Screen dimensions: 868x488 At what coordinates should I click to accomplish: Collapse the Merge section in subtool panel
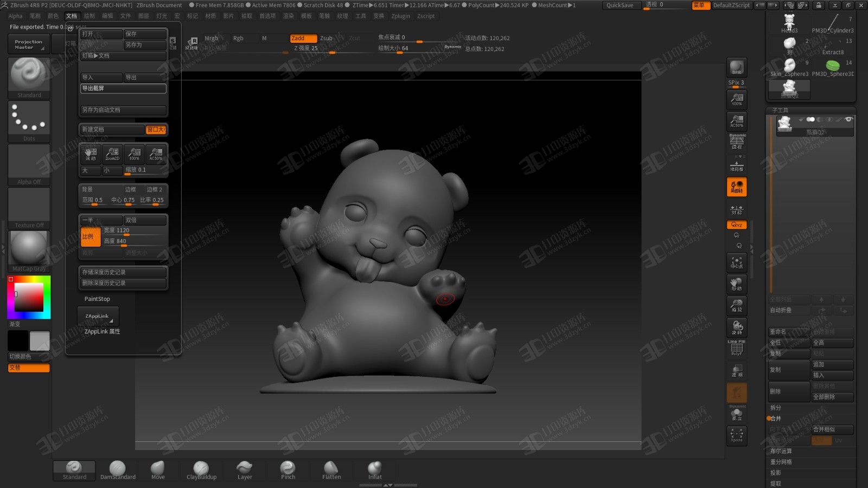(x=776, y=419)
